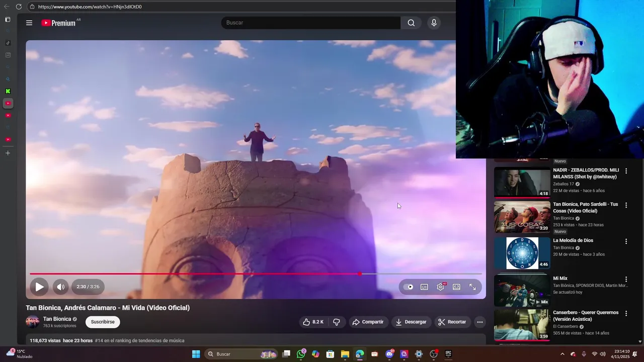The image size is (644, 362).
Task: Open the Tan Bionica channel name link
Action: (x=57, y=319)
